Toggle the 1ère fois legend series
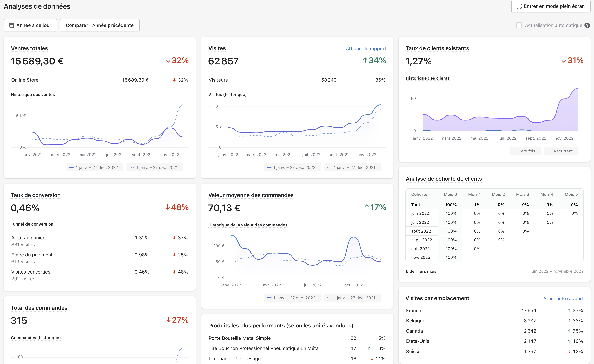 click(525, 151)
